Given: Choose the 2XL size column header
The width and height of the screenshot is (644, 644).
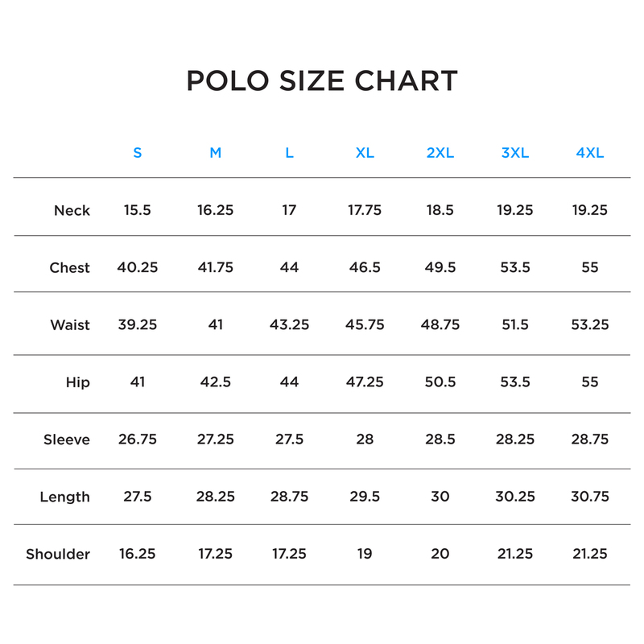Looking at the screenshot, I should [x=440, y=153].
